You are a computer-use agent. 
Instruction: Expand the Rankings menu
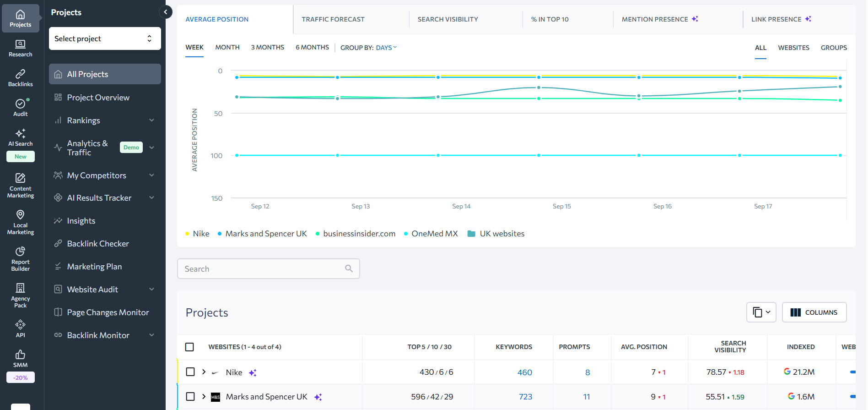coord(152,120)
